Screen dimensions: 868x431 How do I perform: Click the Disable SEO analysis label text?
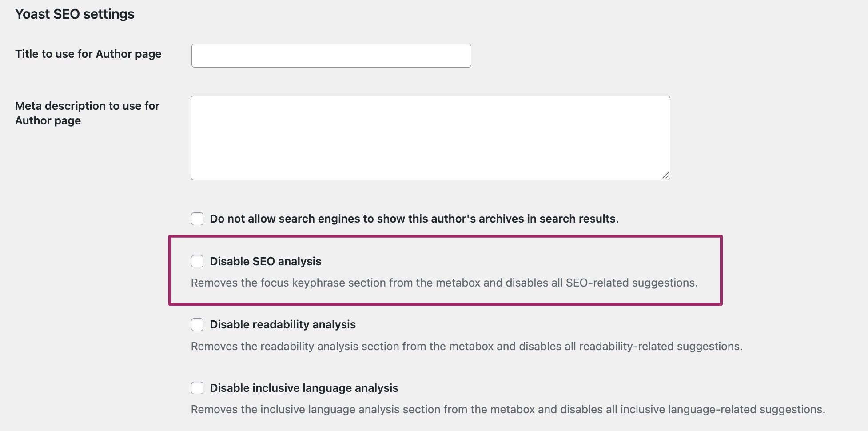(266, 261)
